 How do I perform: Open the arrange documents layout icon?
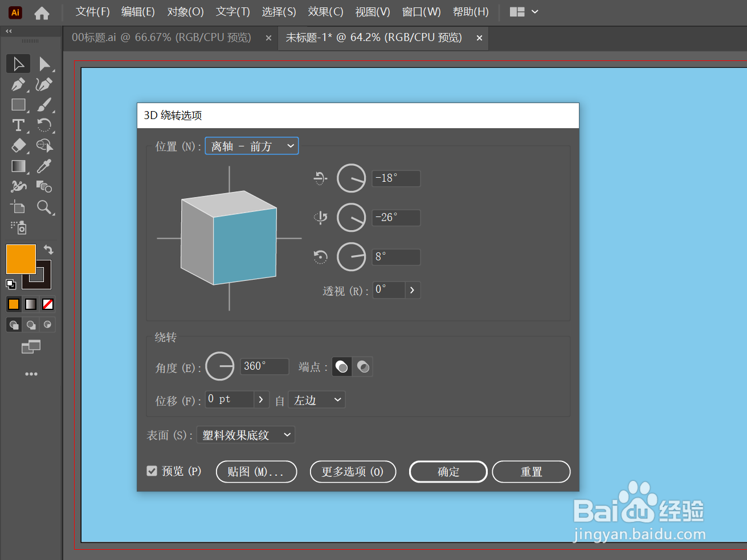click(x=517, y=12)
